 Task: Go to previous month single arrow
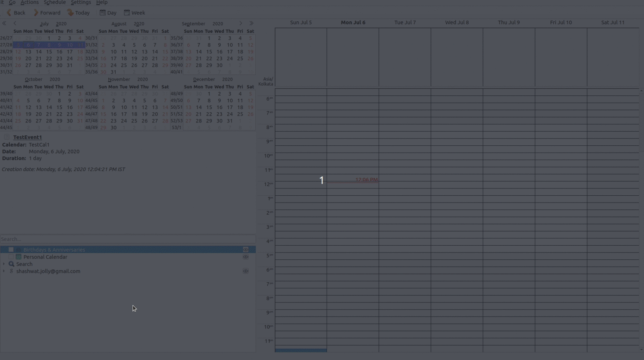click(15, 23)
